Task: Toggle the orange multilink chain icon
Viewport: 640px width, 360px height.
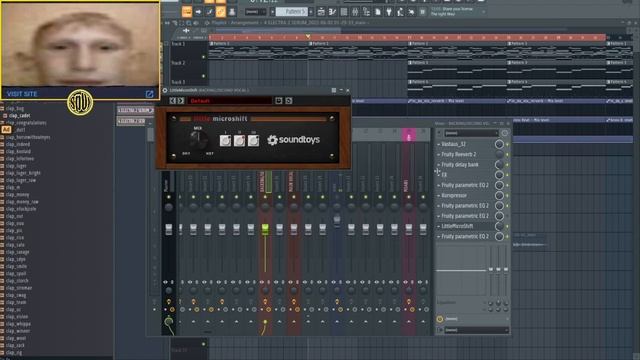Action: pos(221,12)
